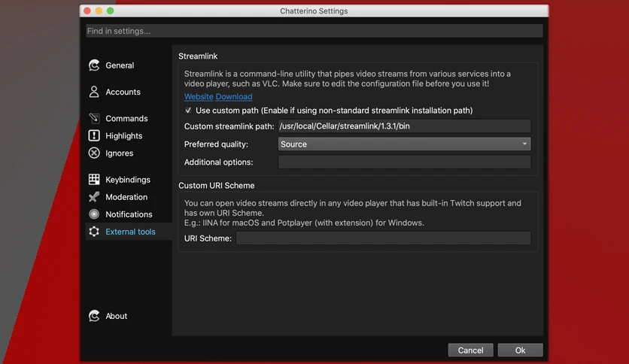
Task: Click the General sidebar icon
Action: pos(94,65)
